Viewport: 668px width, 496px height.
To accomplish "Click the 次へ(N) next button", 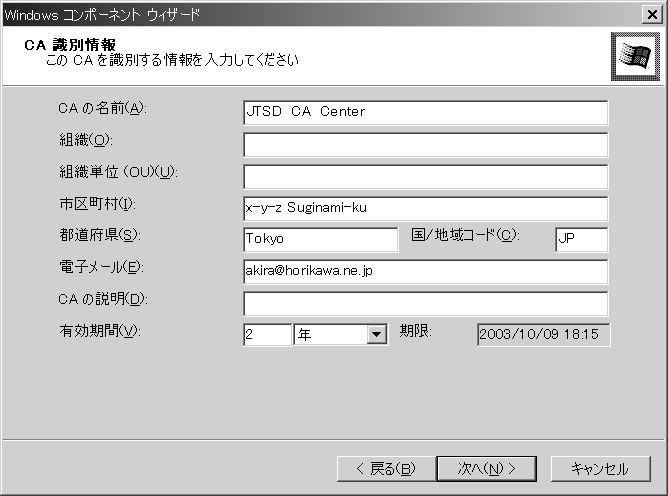I will click(487, 469).
